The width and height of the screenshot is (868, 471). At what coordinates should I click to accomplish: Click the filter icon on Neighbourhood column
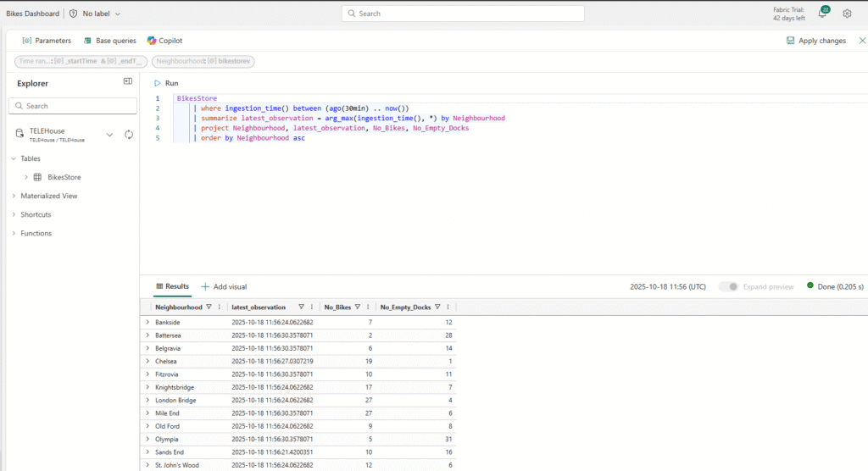click(209, 307)
